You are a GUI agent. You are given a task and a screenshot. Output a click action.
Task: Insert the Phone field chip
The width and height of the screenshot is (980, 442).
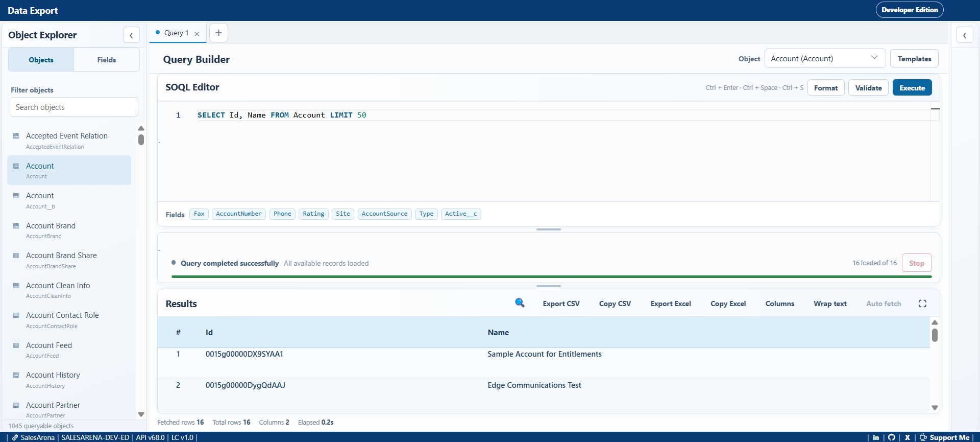click(x=282, y=214)
